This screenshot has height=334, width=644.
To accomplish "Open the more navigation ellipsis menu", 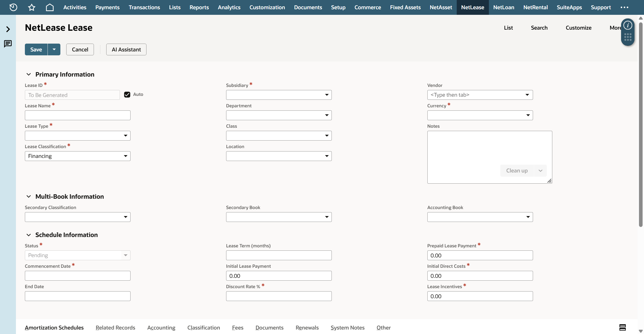I will (624, 7).
